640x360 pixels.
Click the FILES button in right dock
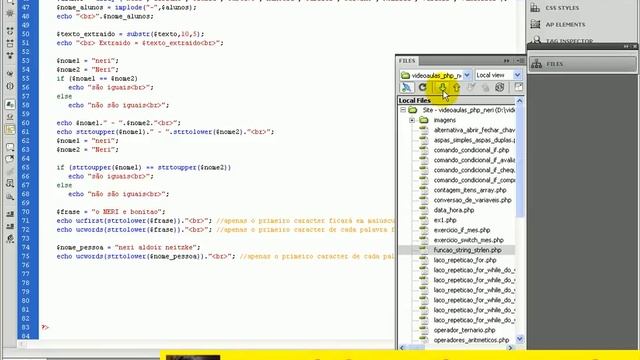coord(582,64)
